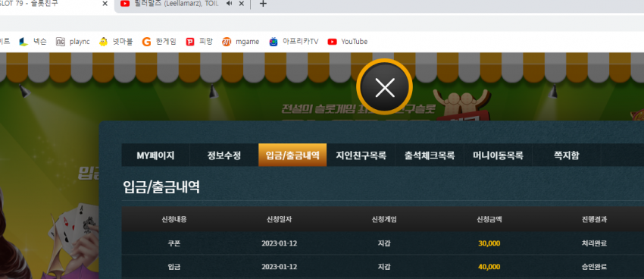The height and width of the screenshot is (279, 644).
Task: Select the 입금/출금내역 tab
Action: click(x=292, y=155)
